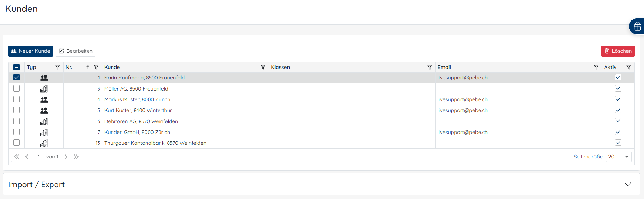
Task: Uncheck the Karin Kaufmann row checkbox
Action: click(17, 77)
